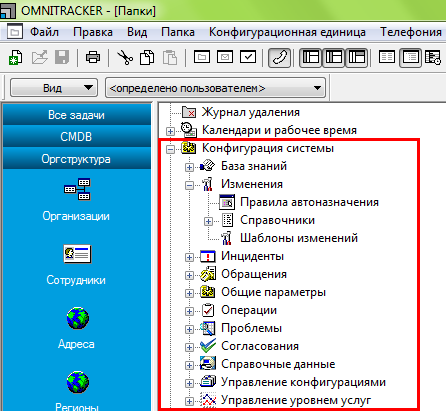
Task: Open the Конфигурационная единица menu
Action: click(x=287, y=32)
